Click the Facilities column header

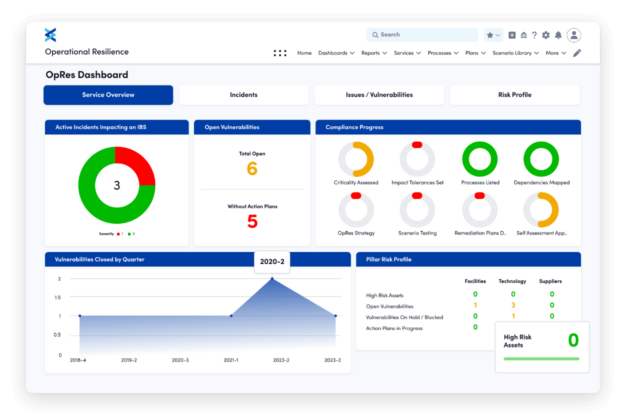click(x=475, y=281)
